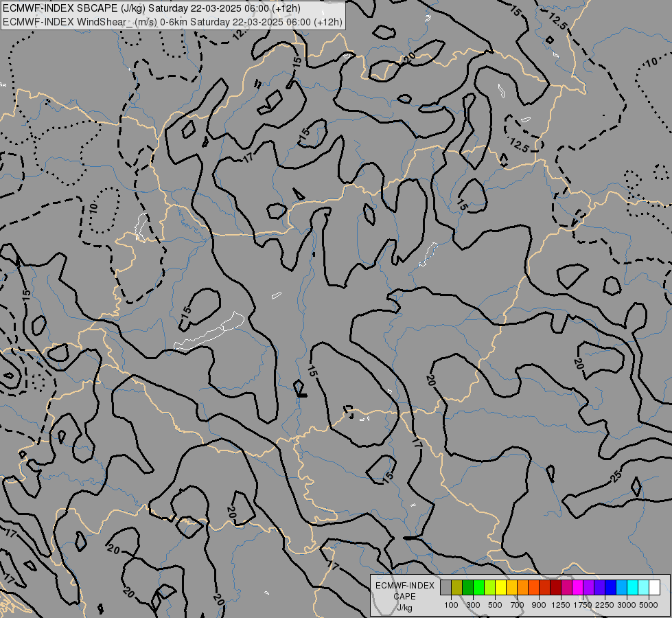The width and height of the screenshot is (672, 618).
Task: Click the 500 label on the CAPE scale
Action: coord(495,605)
